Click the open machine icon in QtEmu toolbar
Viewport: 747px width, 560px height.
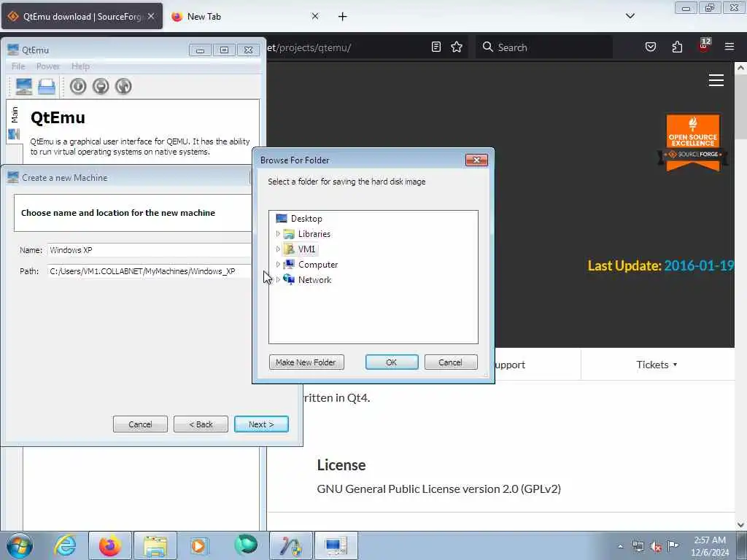[47, 86]
